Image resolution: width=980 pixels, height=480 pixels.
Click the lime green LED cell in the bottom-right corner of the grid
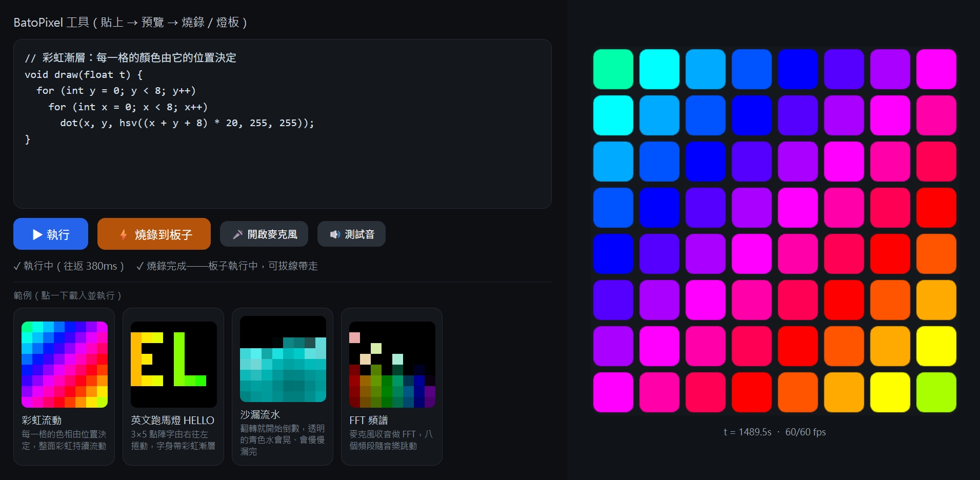pos(936,392)
